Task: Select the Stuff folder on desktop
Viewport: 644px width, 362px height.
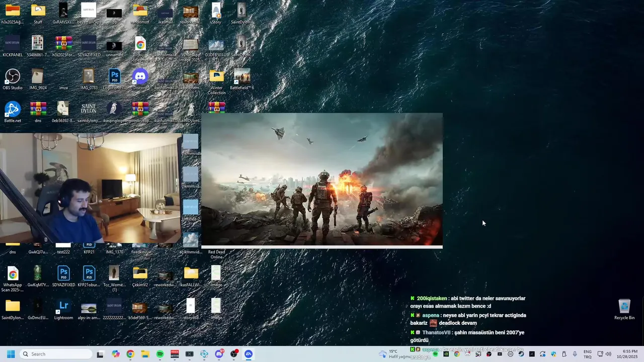Action: [38, 14]
